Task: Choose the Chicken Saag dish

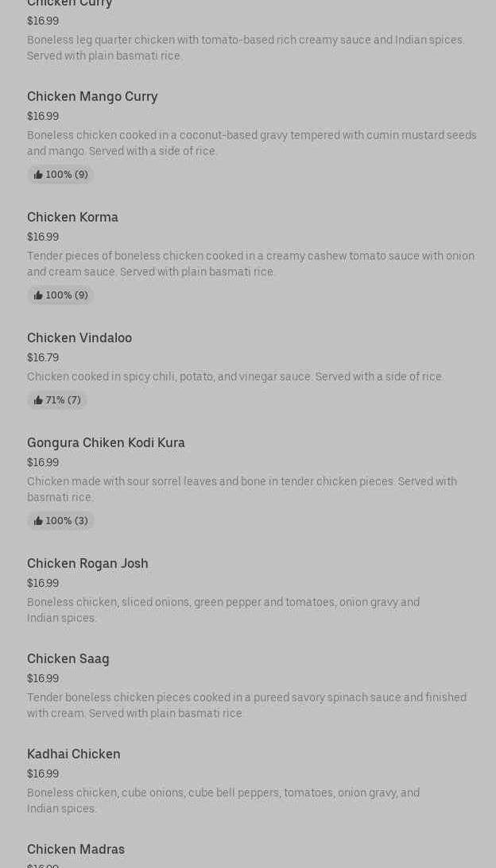Action: [x=68, y=659]
